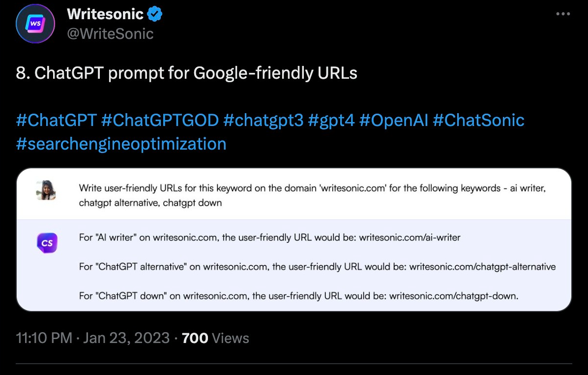Click the blue verified badge
This screenshot has width=588, height=375.
coord(155,14)
